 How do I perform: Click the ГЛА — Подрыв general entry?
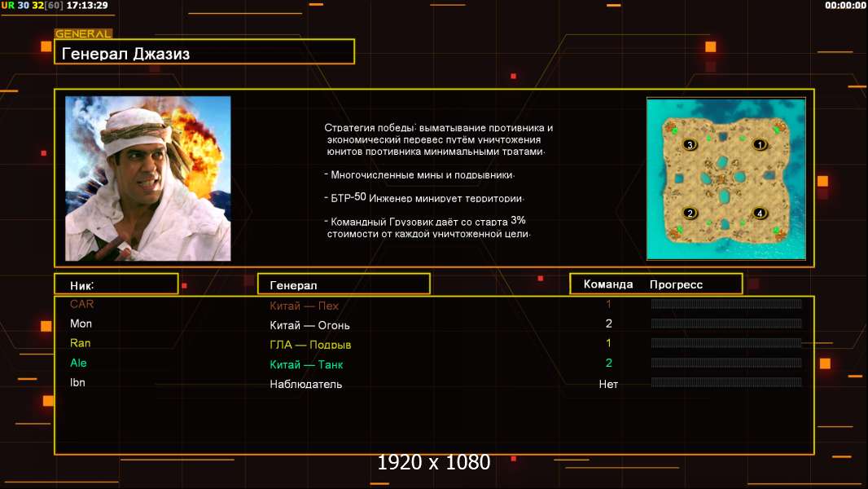click(x=310, y=345)
